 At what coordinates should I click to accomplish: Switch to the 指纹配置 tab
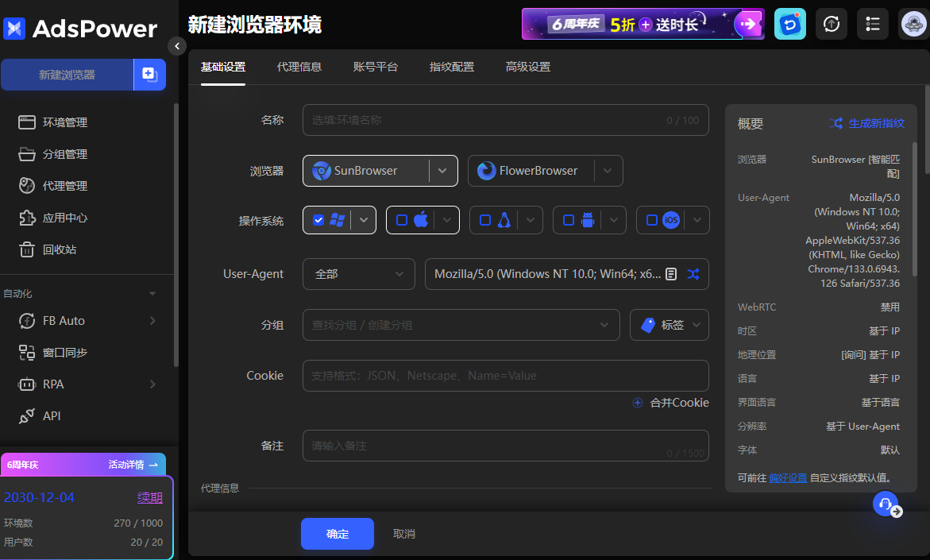452,67
